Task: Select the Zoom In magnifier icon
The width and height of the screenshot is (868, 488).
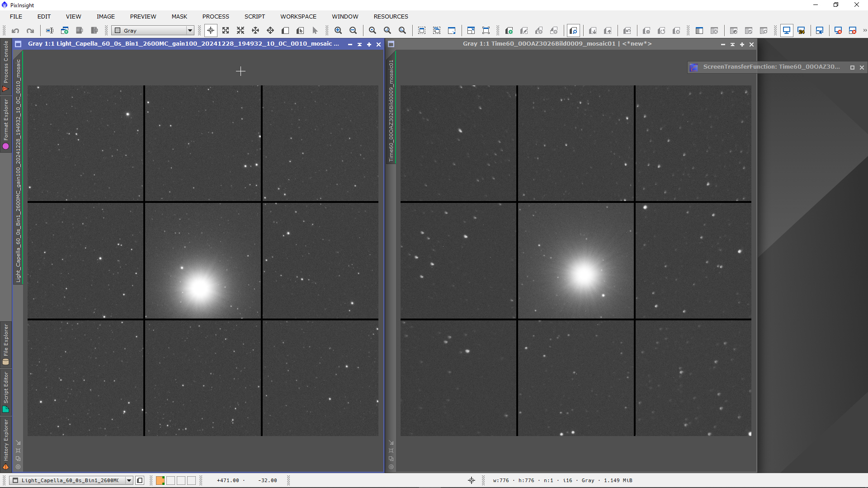Action: pyautogui.click(x=338, y=31)
